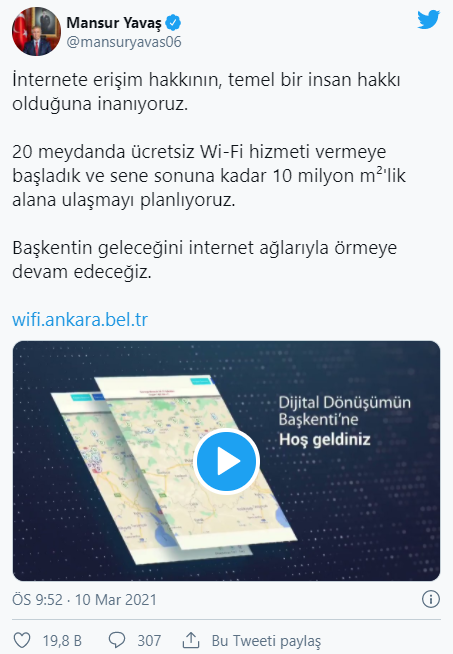The width and height of the screenshot is (453, 654).
Task: Select the Bu Tweeti paylaş text
Action: point(266,641)
